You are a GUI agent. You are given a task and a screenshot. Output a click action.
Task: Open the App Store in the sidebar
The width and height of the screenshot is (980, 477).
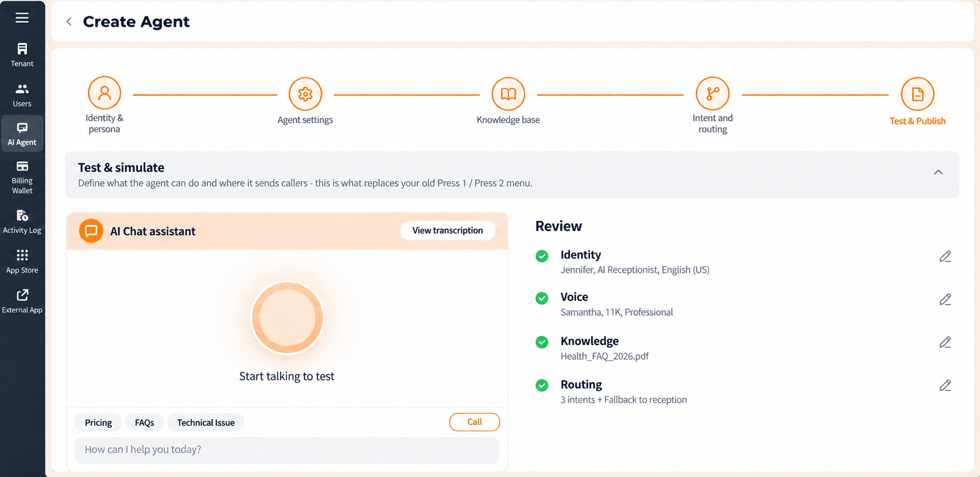[22, 262]
